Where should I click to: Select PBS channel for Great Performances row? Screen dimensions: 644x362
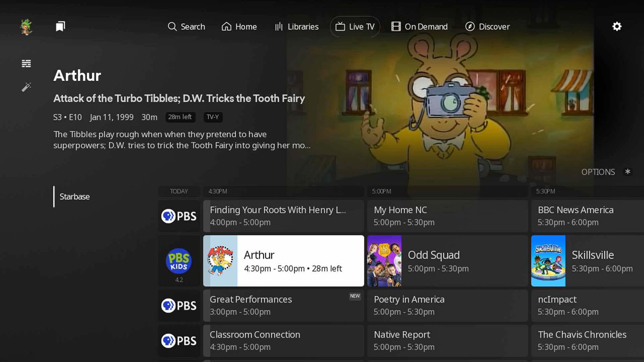pos(179,306)
